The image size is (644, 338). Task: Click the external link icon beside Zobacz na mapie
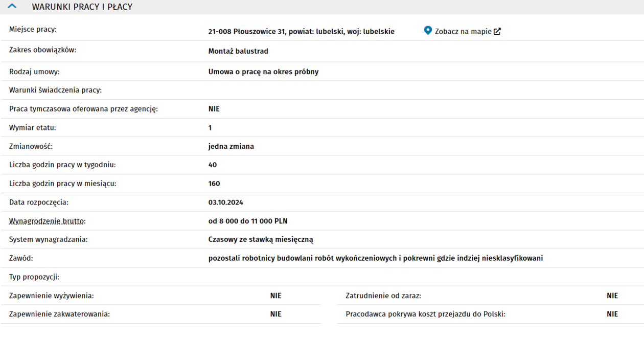497,31
